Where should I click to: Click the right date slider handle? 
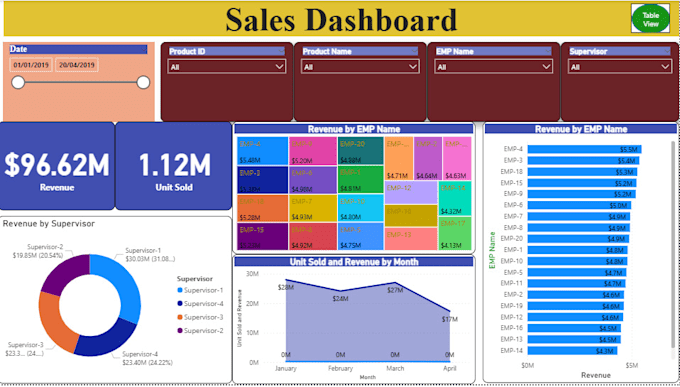[143, 82]
